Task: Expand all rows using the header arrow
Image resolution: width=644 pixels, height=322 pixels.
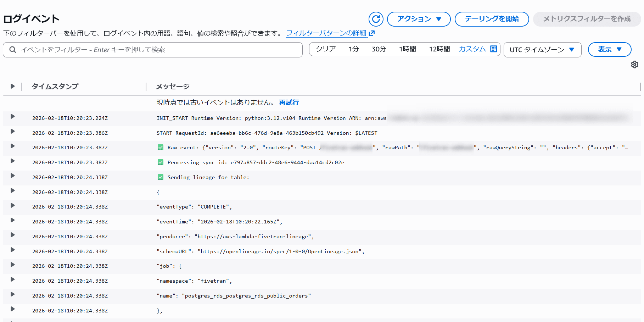Action: (13, 86)
